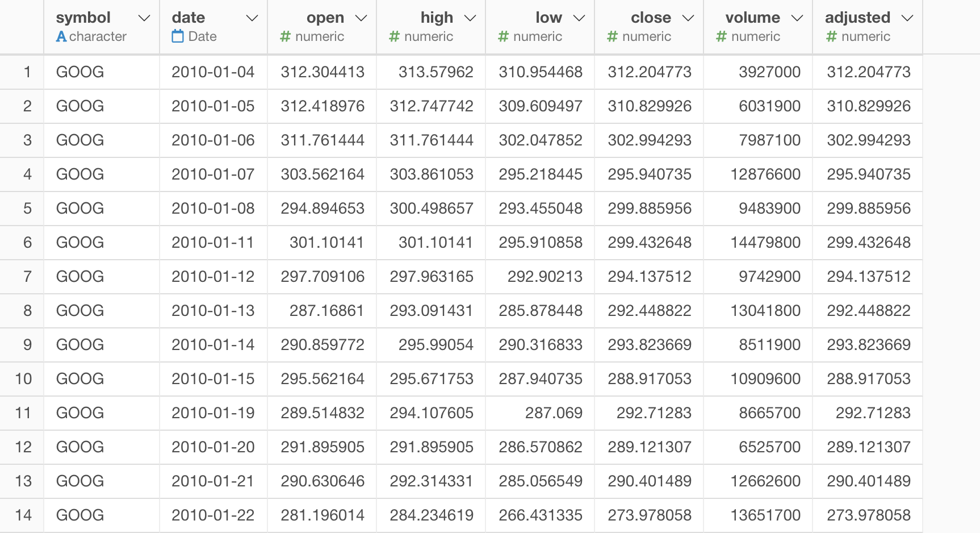Select the close column header label
Image resolution: width=980 pixels, height=533 pixels.
coord(651,18)
